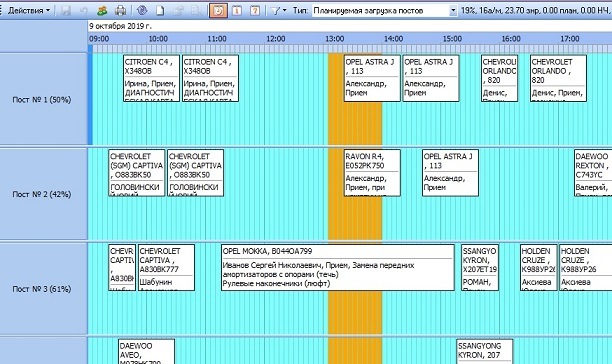Open the filter funnel dropdown arrow
The width and height of the screenshot is (612, 364).
point(284,11)
